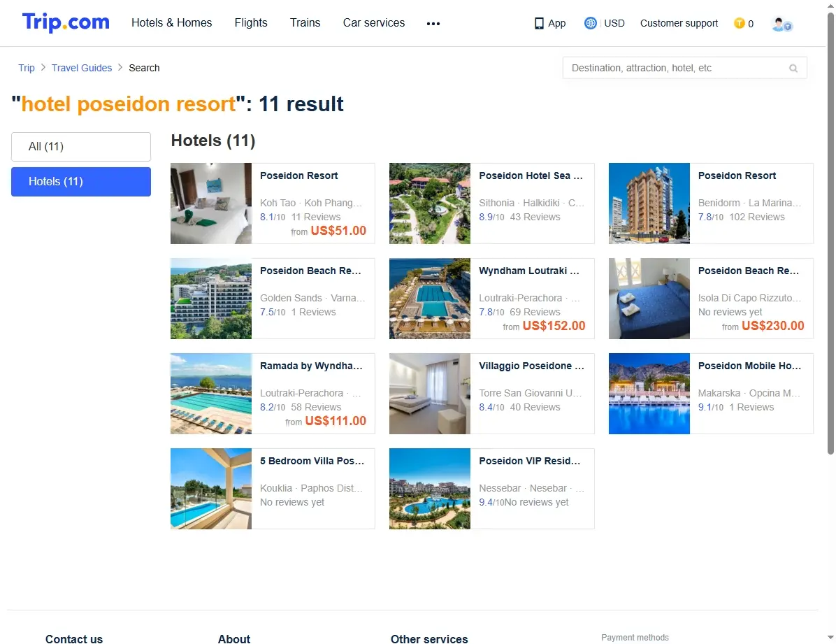This screenshot has width=836, height=644.
Task: Open Poseidon VIP Residence thumbnail
Action: click(x=430, y=488)
